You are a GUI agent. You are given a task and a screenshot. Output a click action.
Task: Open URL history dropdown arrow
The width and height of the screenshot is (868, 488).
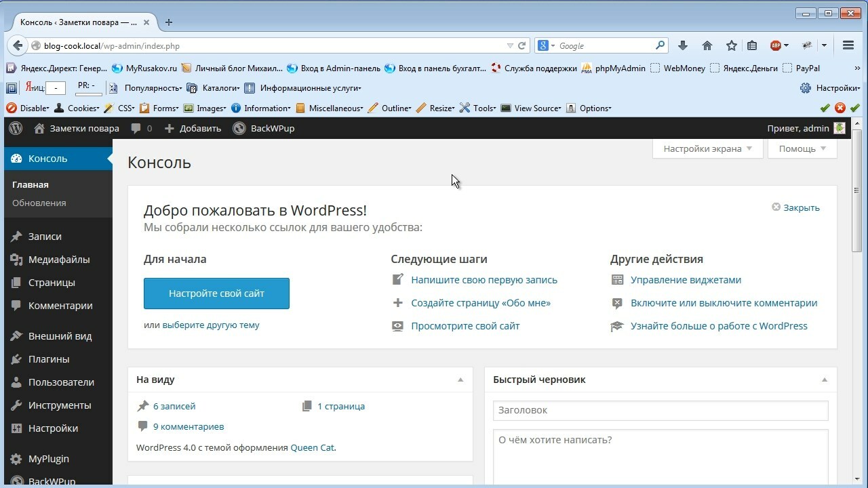coord(510,45)
